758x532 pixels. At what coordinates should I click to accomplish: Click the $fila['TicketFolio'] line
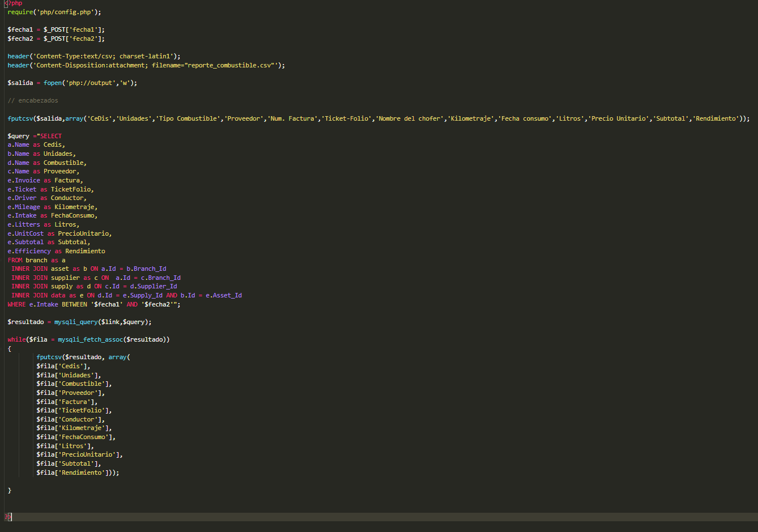pyautogui.click(x=74, y=410)
